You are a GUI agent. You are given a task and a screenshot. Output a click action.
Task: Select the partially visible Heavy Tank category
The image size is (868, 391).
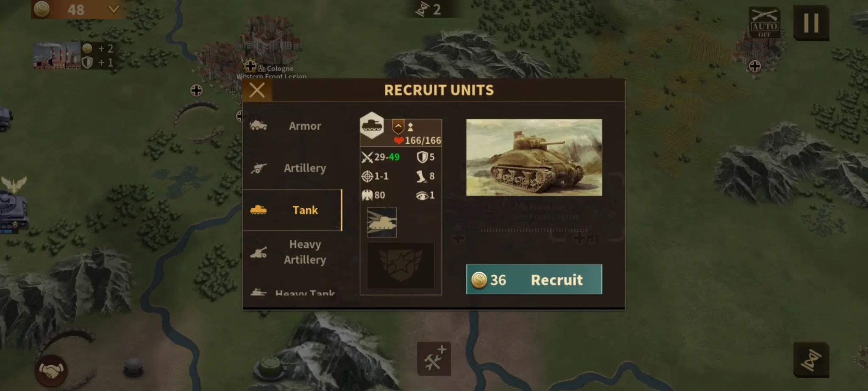click(292, 291)
